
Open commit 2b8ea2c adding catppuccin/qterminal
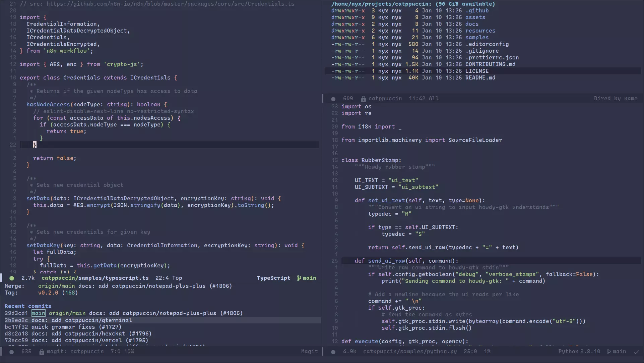pos(16,320)
